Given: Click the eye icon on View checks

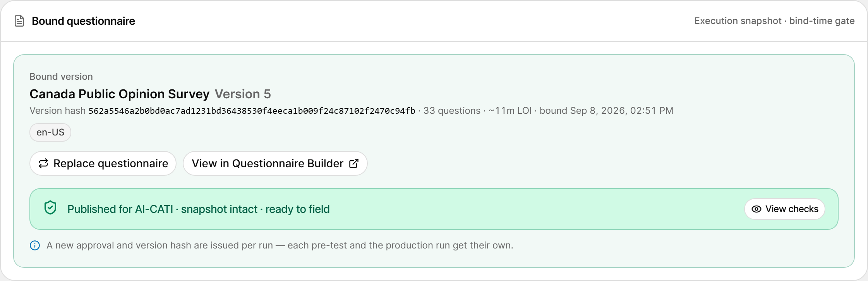Looking at the screenshot, I should 756,209.
